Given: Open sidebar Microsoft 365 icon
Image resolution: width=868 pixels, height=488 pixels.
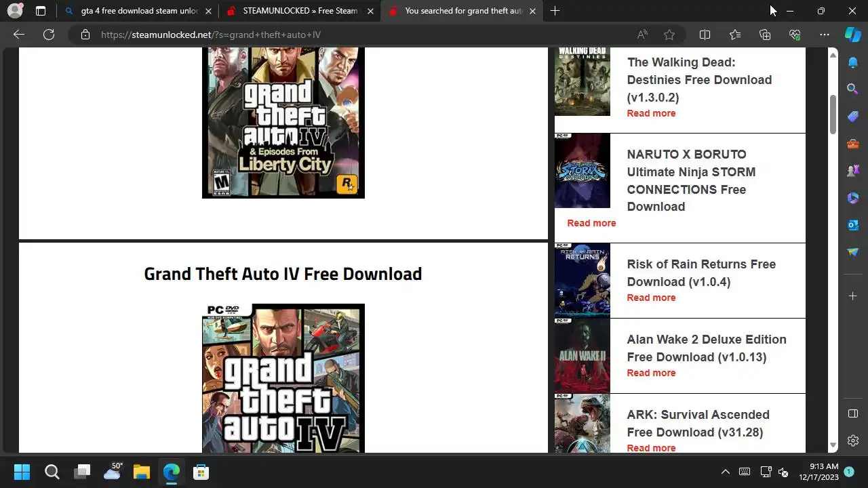Looking at the screenshot, I should click(x=853, y=197).
